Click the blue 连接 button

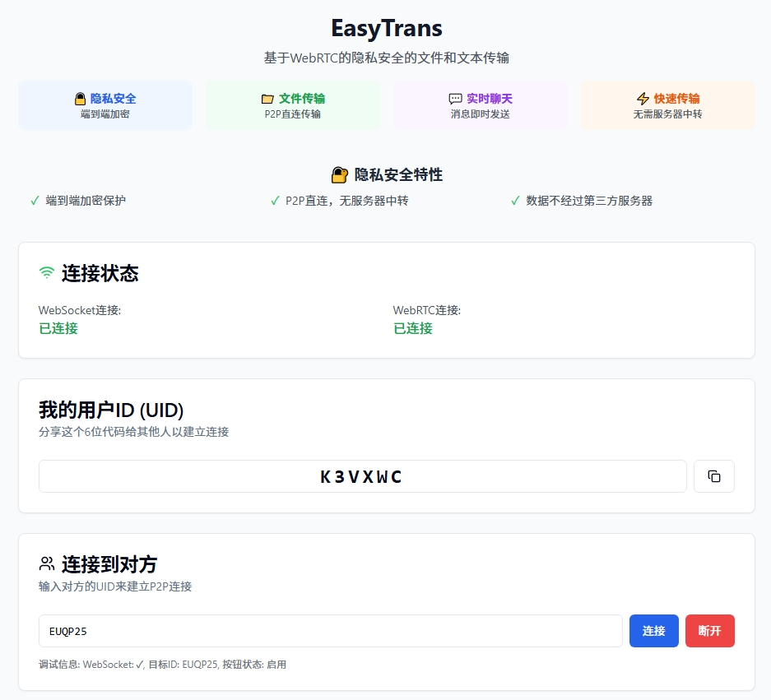click(654, 631)
